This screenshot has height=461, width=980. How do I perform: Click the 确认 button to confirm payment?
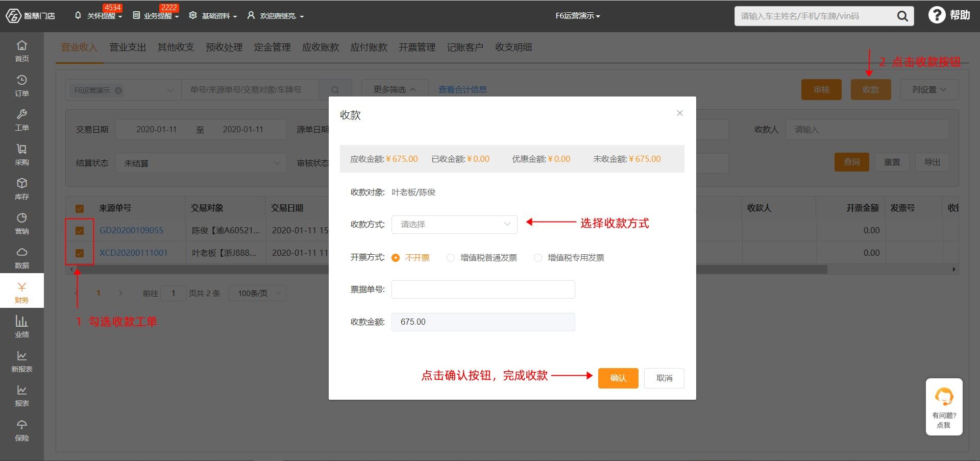point(618,378)
